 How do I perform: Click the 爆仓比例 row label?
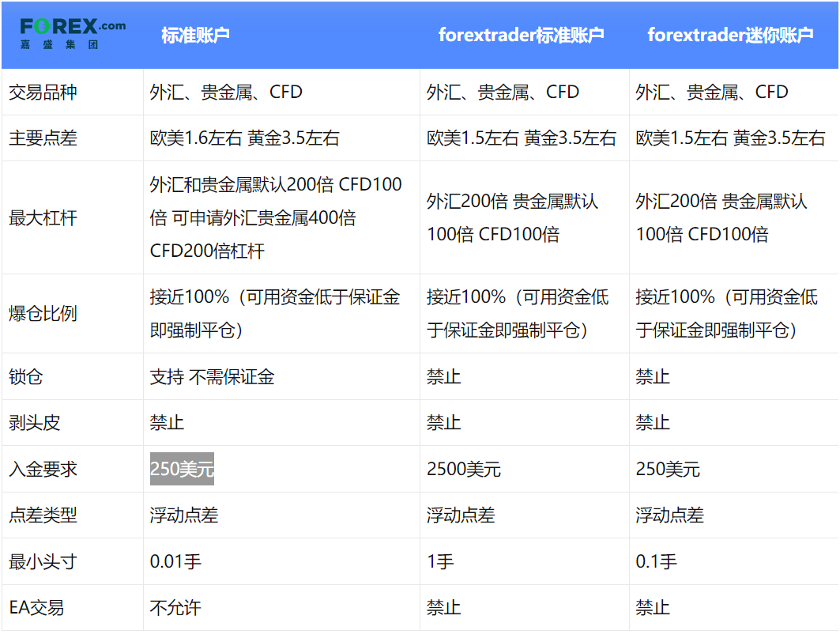(x=43, y=314)
